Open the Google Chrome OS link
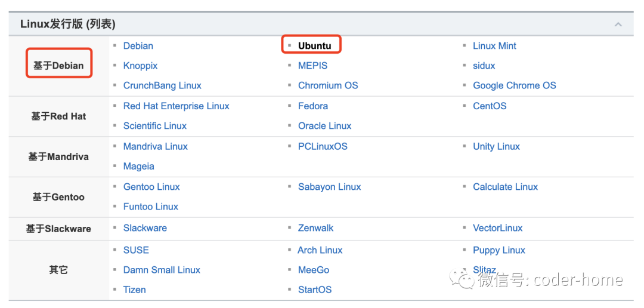644x308 pixels. pos(514,85)
